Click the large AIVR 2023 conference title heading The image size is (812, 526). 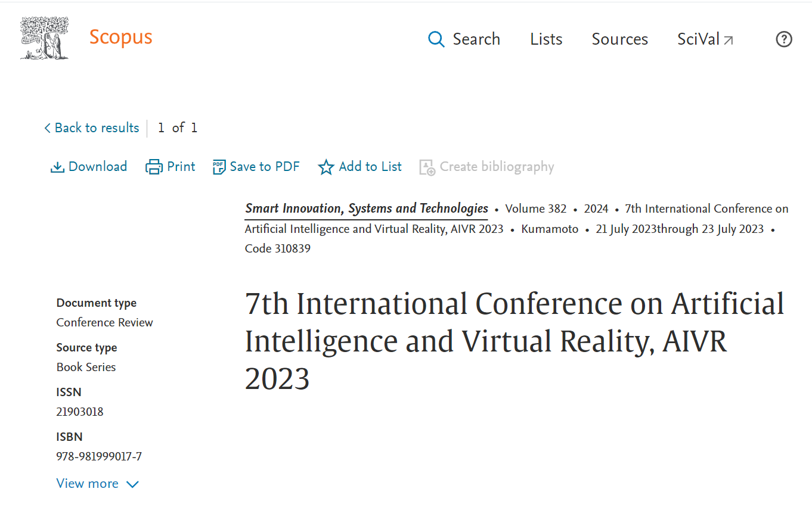(x=515, y=341)
